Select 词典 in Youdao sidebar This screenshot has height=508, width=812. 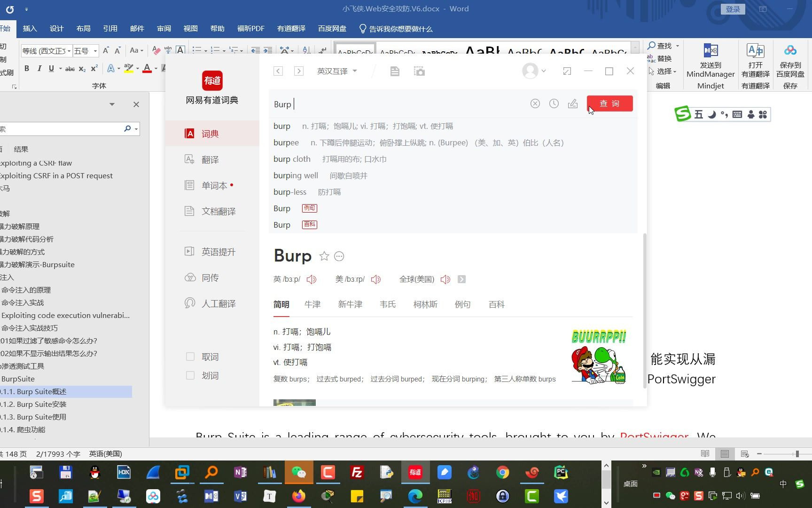[x=212, y=134]
